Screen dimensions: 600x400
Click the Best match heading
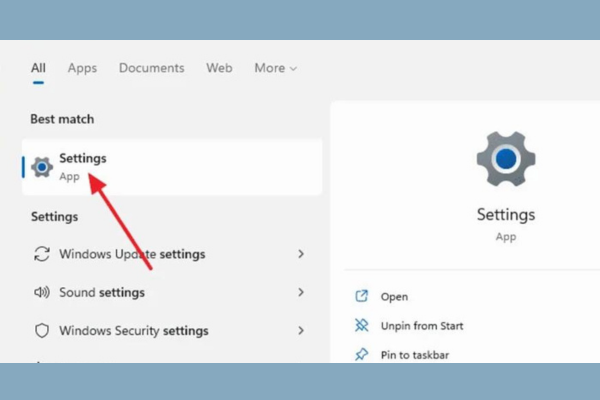(x=62, y=119)
